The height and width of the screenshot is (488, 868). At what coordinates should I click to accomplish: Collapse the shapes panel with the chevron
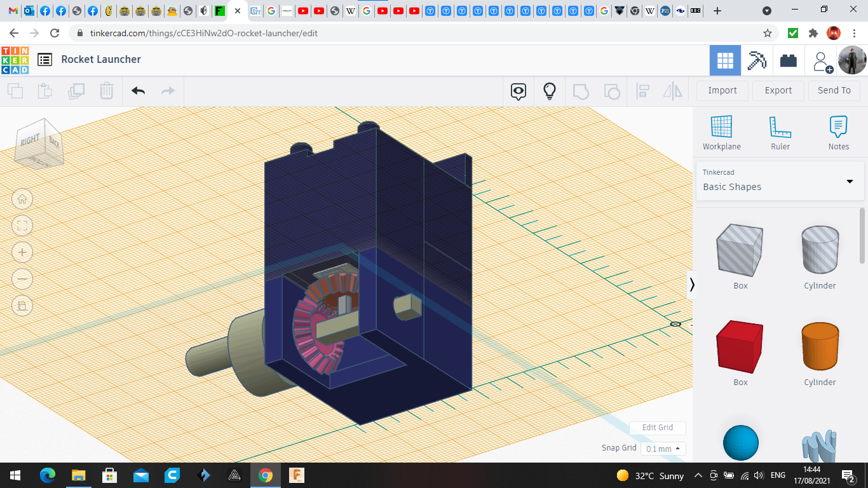[x=691, y=285]
